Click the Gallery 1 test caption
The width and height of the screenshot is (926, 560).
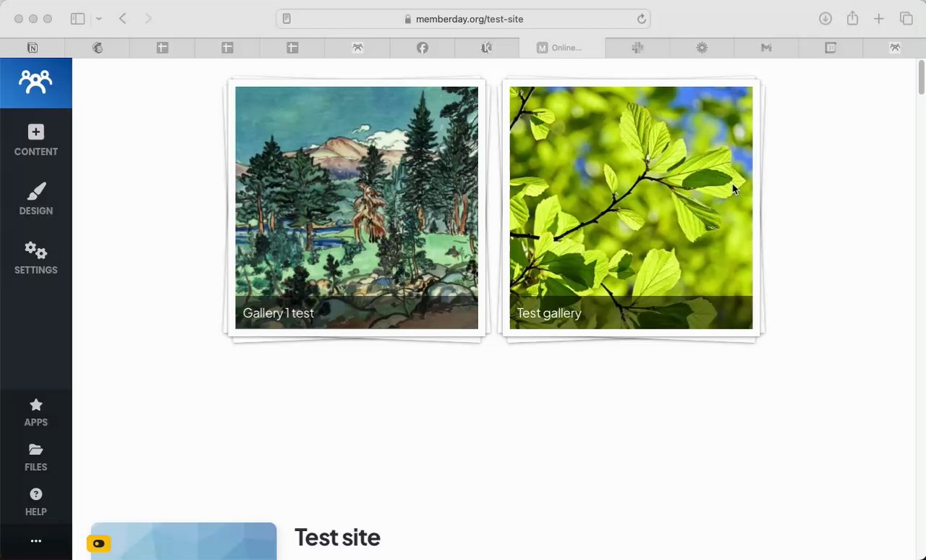tap(279, 313)
